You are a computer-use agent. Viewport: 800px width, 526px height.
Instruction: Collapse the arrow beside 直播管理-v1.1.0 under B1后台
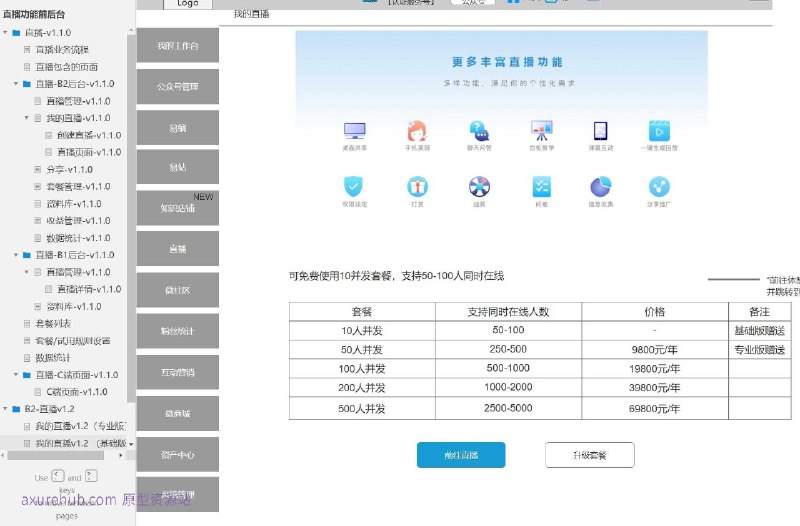point(27,272)
